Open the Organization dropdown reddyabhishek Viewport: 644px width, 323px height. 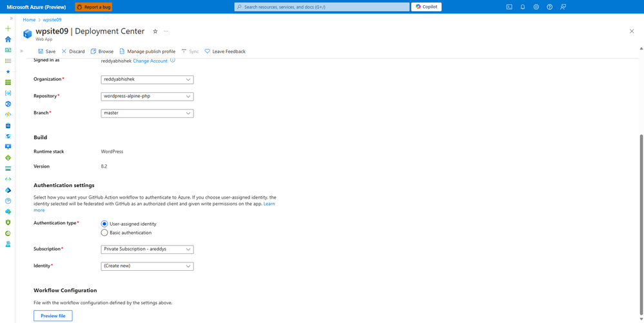click(147, 79)
